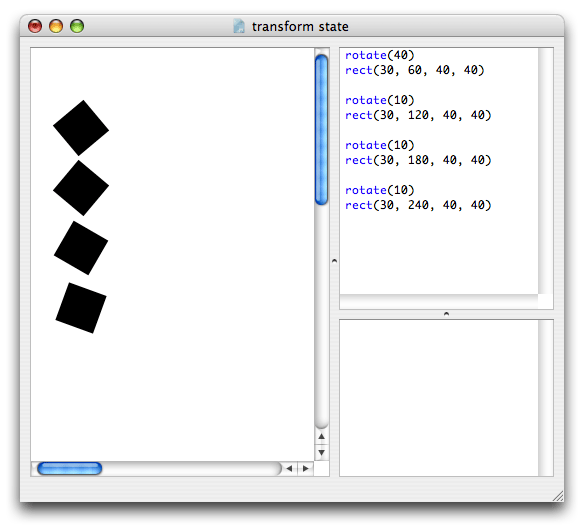The height and width of the screenshot is (525, 588).
Task: Click the transform state window title
Action: pyautogui.click(x=300, y=27)
